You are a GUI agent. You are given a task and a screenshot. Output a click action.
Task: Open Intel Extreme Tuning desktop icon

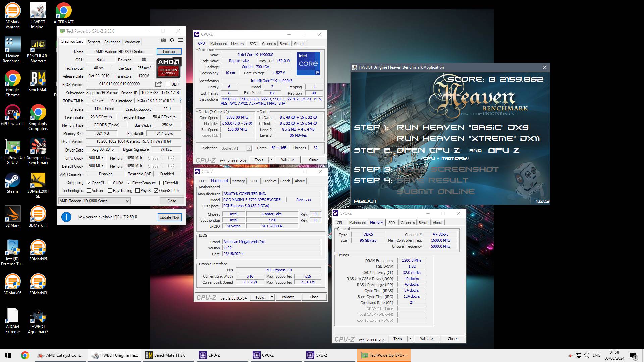tap(12, 253)
